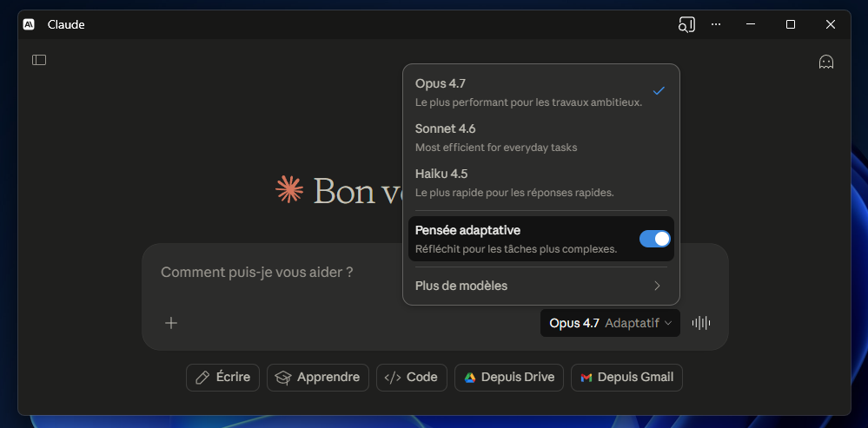The image size is (868, 428).
Task: Click the Code suggestion button
Action: pos(411,378)
